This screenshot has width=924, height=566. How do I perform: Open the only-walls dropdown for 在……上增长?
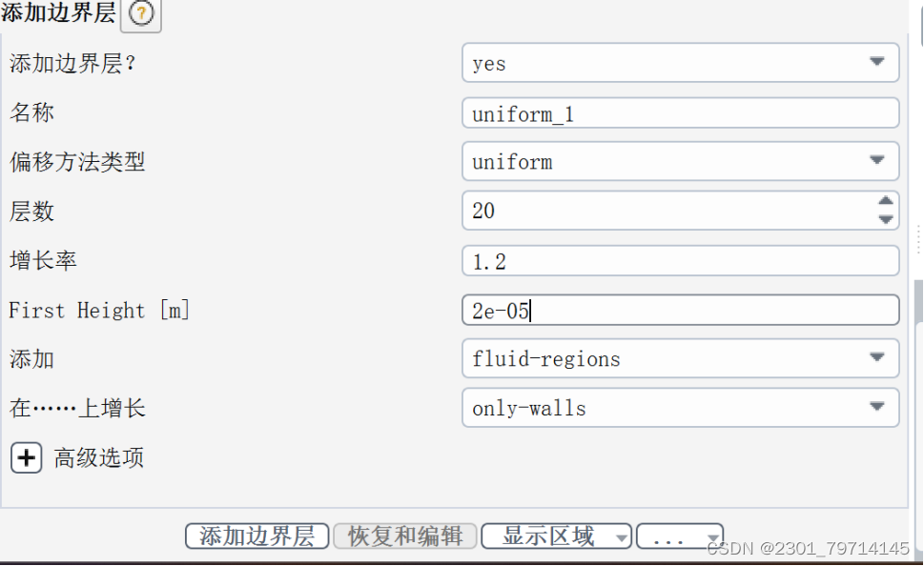876,408
